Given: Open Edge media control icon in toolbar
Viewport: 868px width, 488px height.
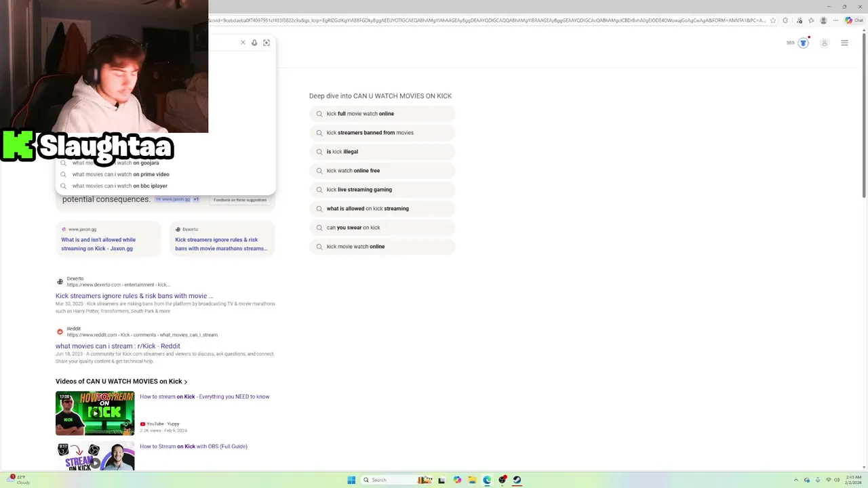Looking at the screenshot, I should tap(800, 20).
